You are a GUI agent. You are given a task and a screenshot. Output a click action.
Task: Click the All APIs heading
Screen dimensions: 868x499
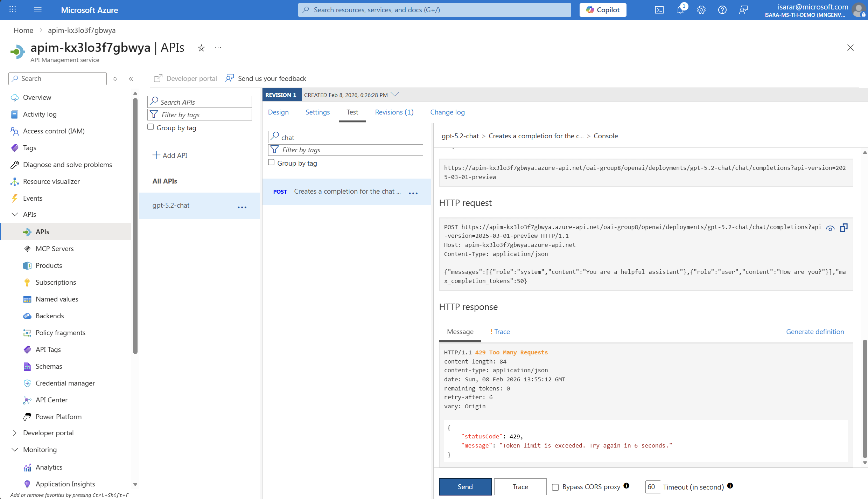(164, 181)
